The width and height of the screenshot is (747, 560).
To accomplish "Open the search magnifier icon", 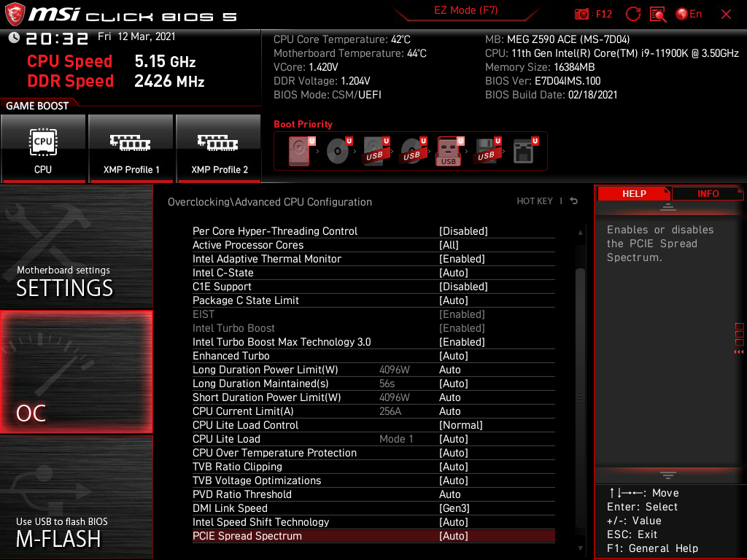I will click(x=658, y=14).
